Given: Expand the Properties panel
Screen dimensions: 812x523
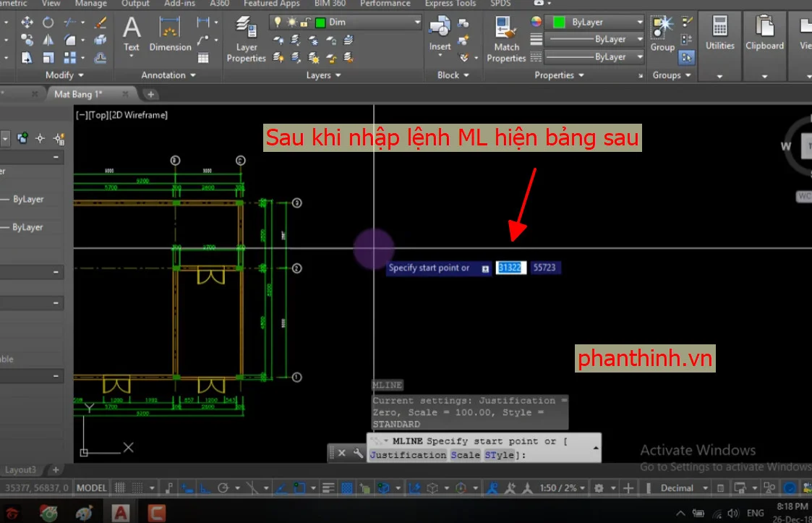Looking at the screenshot, I should click(x=559, y=75).
